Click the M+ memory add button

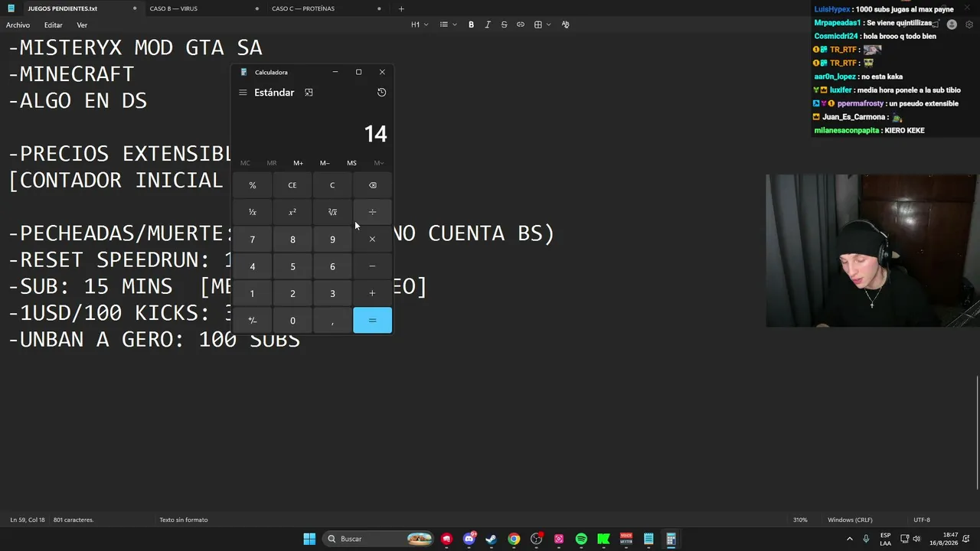298,163
